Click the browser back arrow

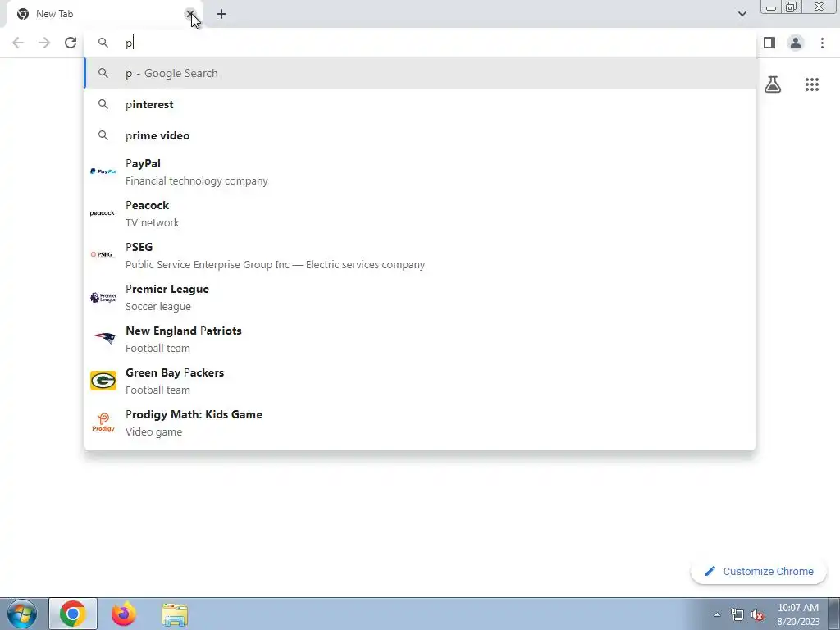tap(18, 43)
